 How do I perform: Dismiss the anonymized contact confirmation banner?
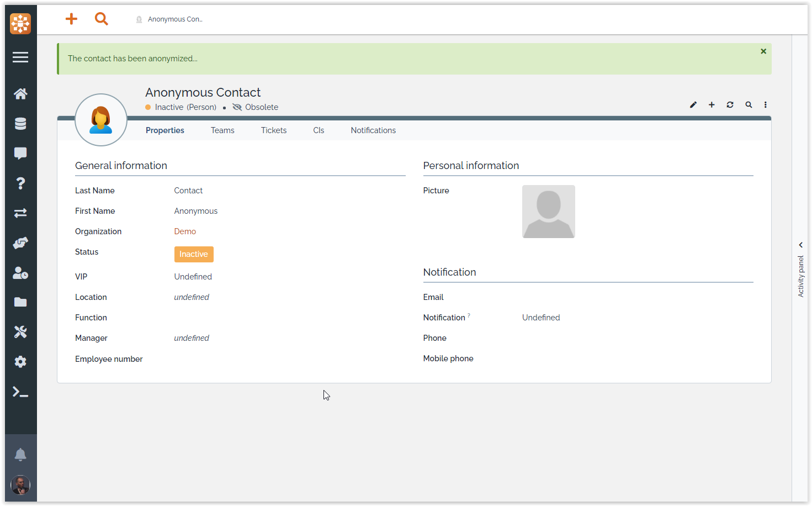(763, 51)
